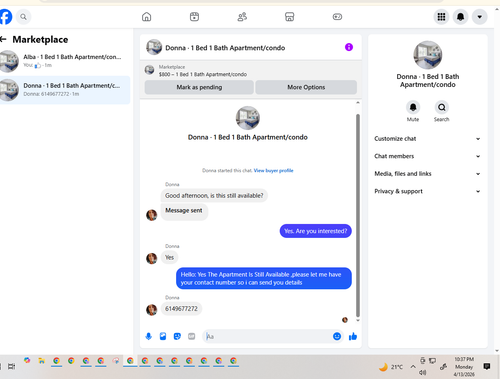Click the "6149677272" message bubble
The width and height of the screenshot is (500, 379).
point(181,309)
